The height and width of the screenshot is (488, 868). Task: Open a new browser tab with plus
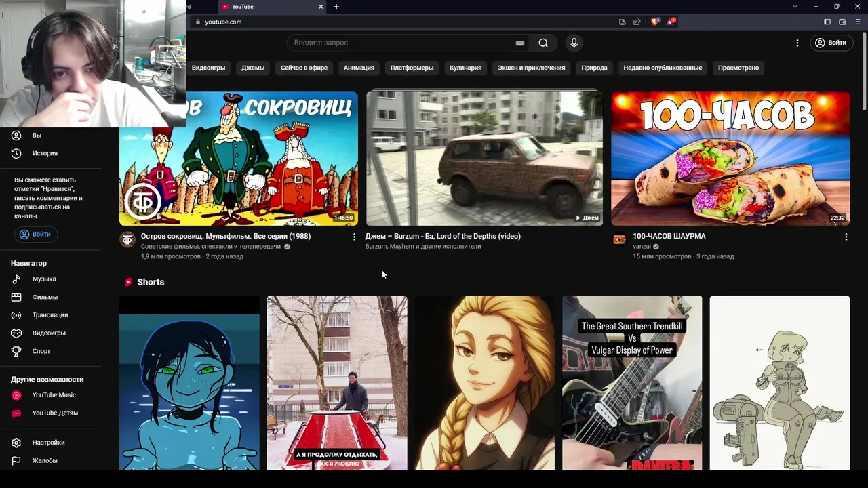click(336, 7)
